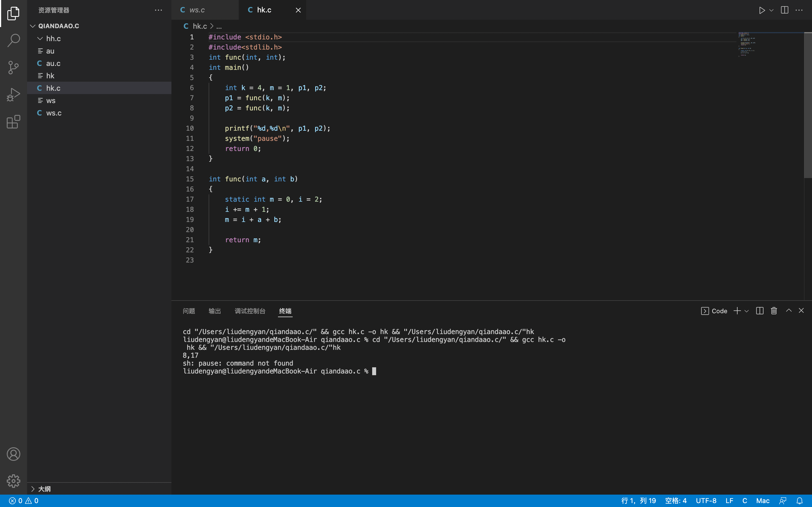Open the Search view in activity bar

tap(14, 40)
